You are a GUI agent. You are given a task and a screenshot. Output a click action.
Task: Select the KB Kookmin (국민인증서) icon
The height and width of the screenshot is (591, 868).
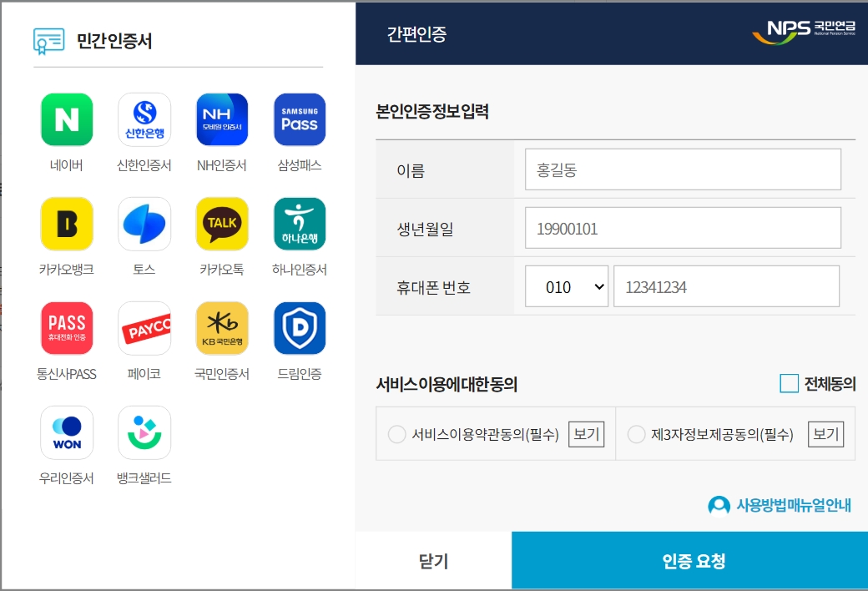[222, 328]
